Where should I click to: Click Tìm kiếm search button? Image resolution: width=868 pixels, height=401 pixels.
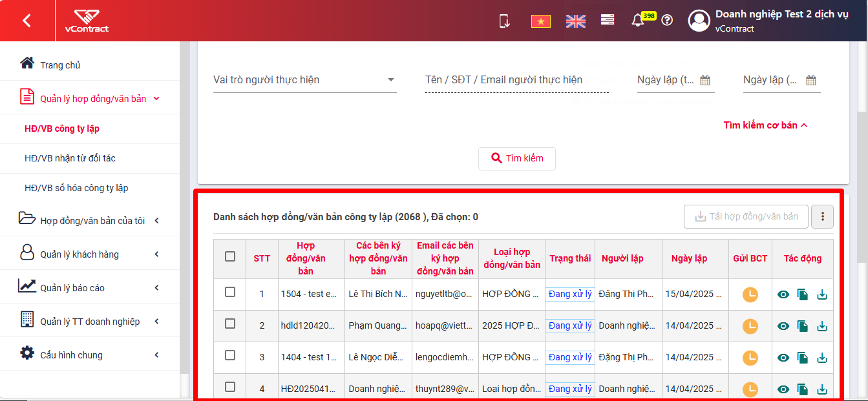pyautogui.click(x=517, y=158)
